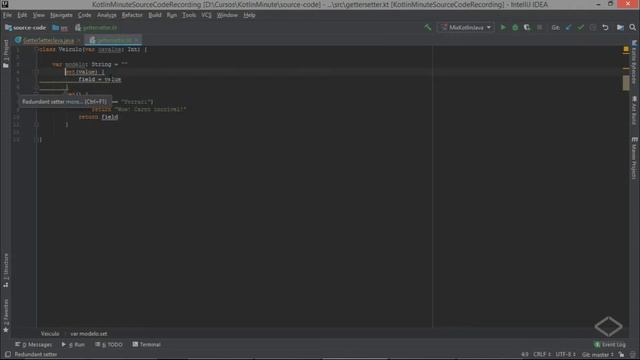640x360 pixels.
Task: Click the Git commit checkmark icon
Action: (x=580, y=27)
